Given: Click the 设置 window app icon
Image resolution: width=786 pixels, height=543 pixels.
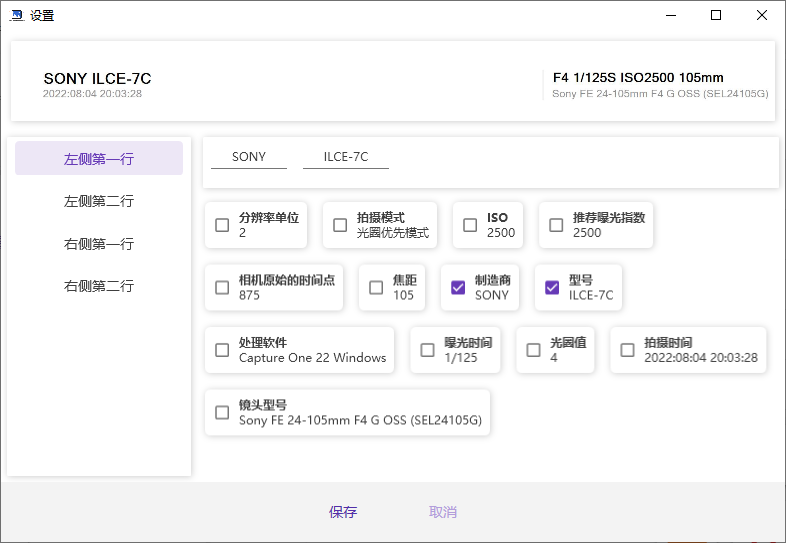Looking at the screenshot, I should (x=17, y=16).
